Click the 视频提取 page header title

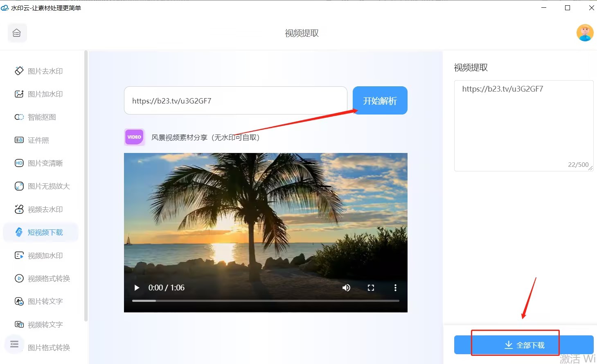302,33
